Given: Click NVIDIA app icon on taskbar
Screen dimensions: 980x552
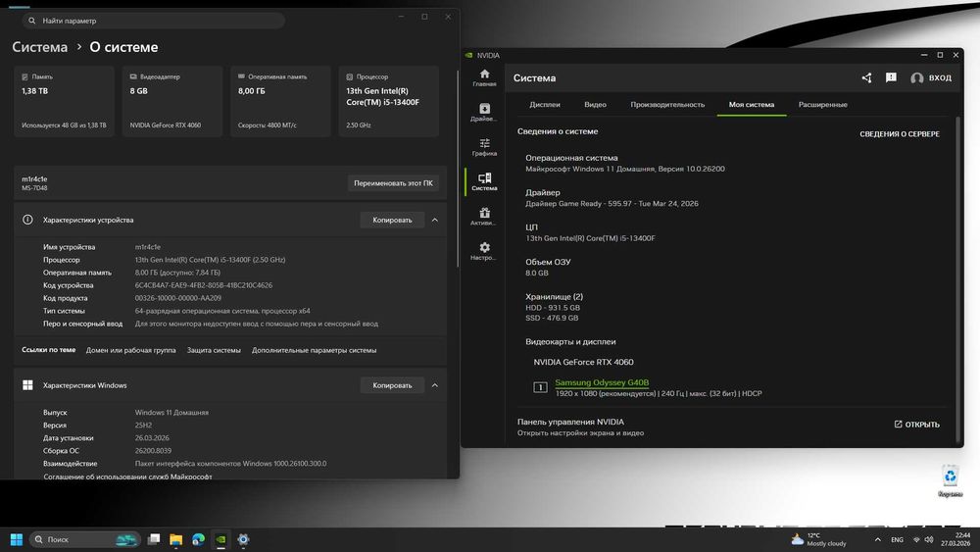Looking at the screenshot, I should 220,539.
